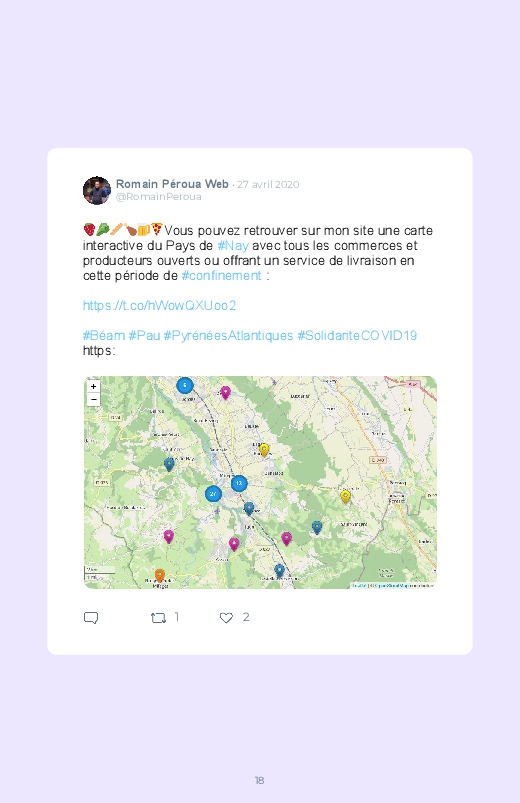
Task: Open the 27 avril 2020 timestamp
Action: [268, 184]
